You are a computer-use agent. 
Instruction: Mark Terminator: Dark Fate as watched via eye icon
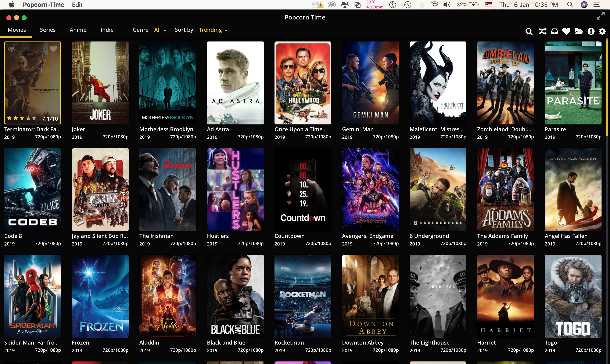[12, 49]
